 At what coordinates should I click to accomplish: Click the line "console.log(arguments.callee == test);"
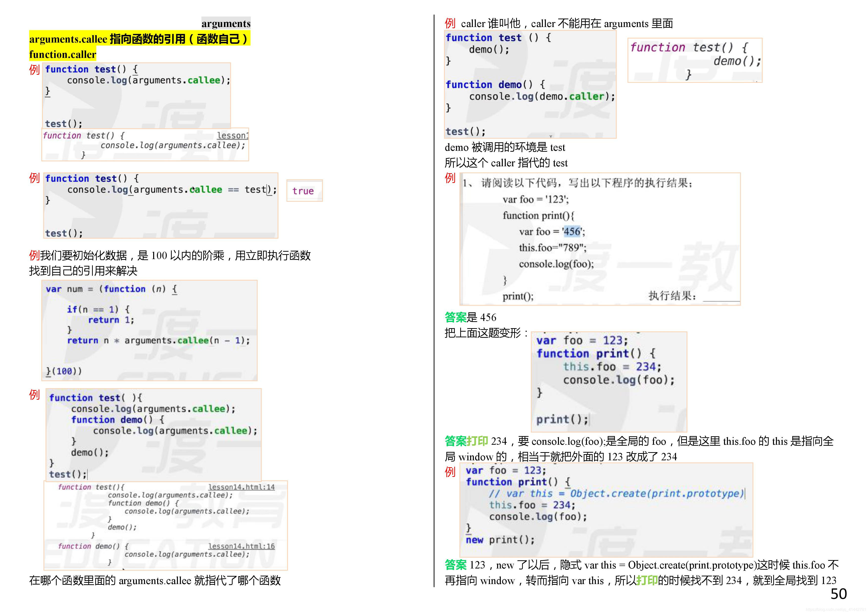tap(172, 190)
